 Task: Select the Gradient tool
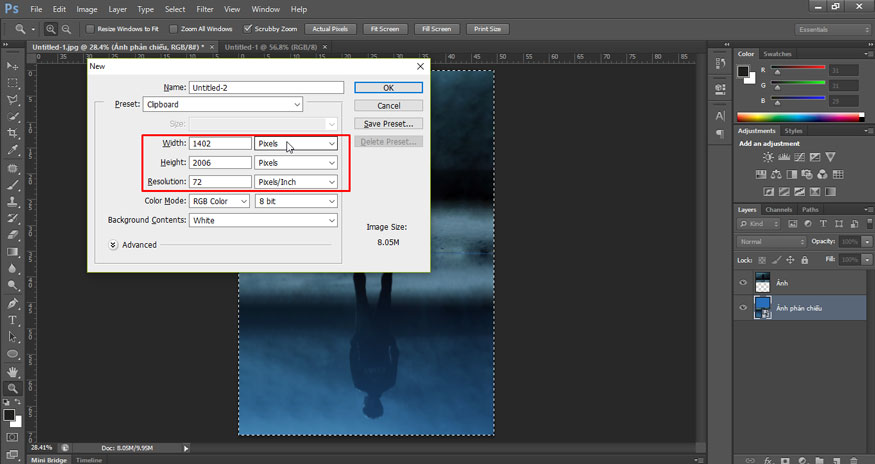pyautogui.click(x=12, y=252)
